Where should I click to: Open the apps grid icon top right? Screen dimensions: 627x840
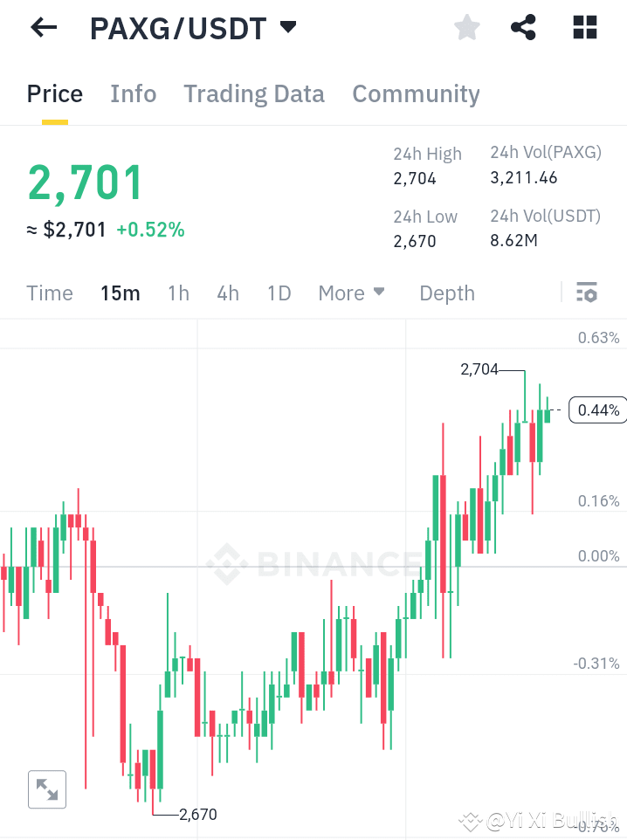583,27
